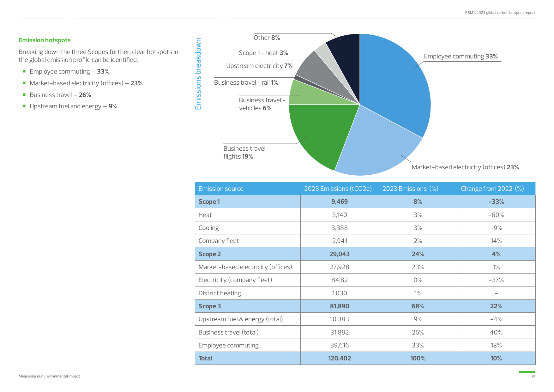Click 'Measuring our Environmental Impact' footer text
This screenshot has height=392, width=554.
point(49,376)
